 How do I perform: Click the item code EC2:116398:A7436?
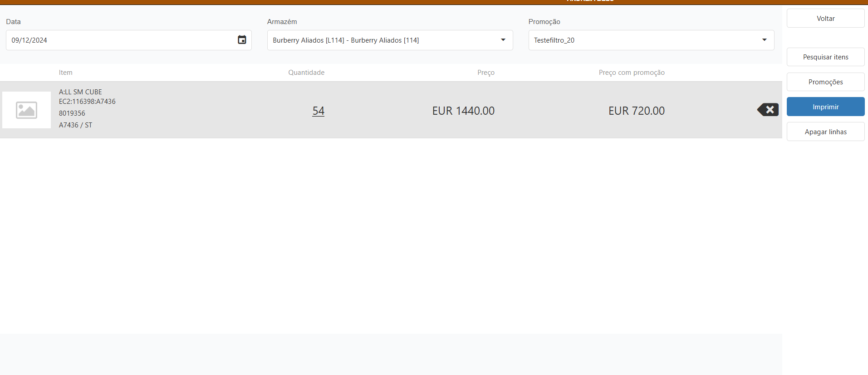coord(87,102)
